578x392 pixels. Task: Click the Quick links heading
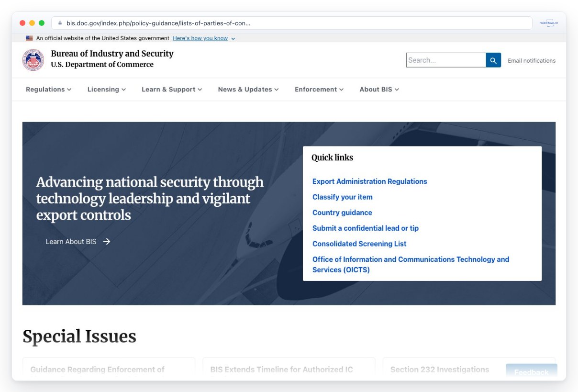332,157
